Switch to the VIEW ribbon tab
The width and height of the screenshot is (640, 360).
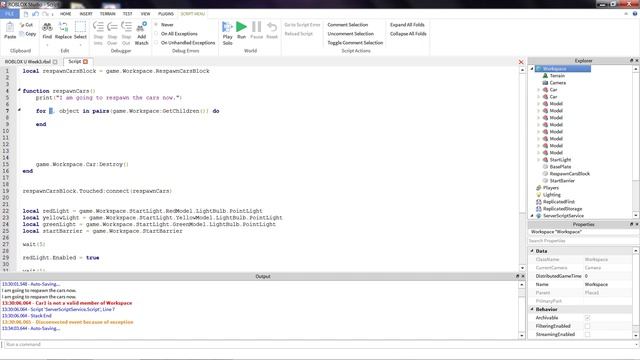point(145,14)
